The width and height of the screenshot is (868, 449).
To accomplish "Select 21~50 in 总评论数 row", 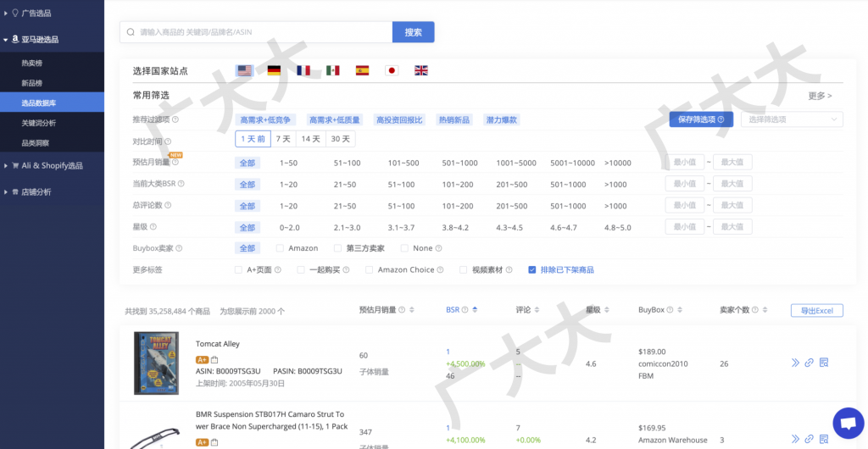I will (347, 206).
